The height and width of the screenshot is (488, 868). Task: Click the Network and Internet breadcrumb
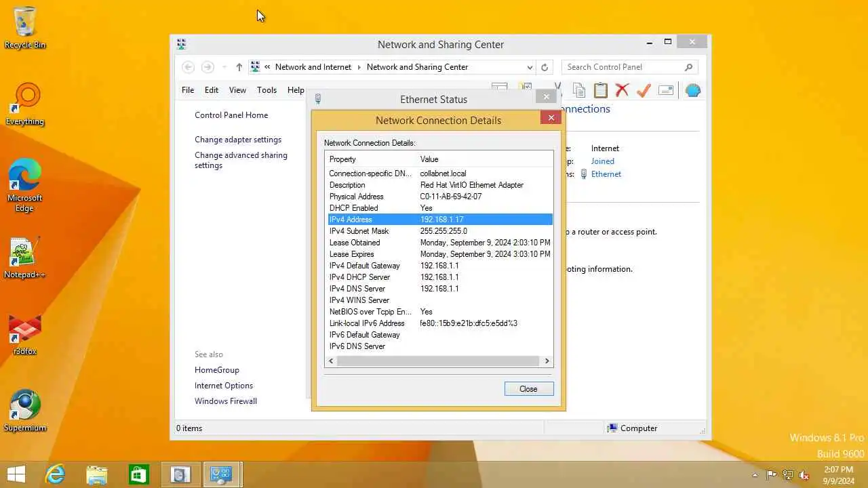point(313,67)
